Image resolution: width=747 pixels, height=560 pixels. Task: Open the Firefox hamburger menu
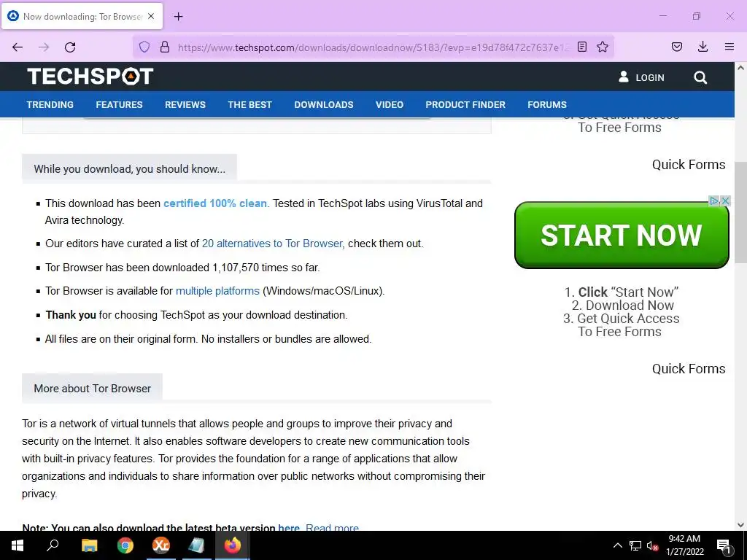tap(729, 47)
